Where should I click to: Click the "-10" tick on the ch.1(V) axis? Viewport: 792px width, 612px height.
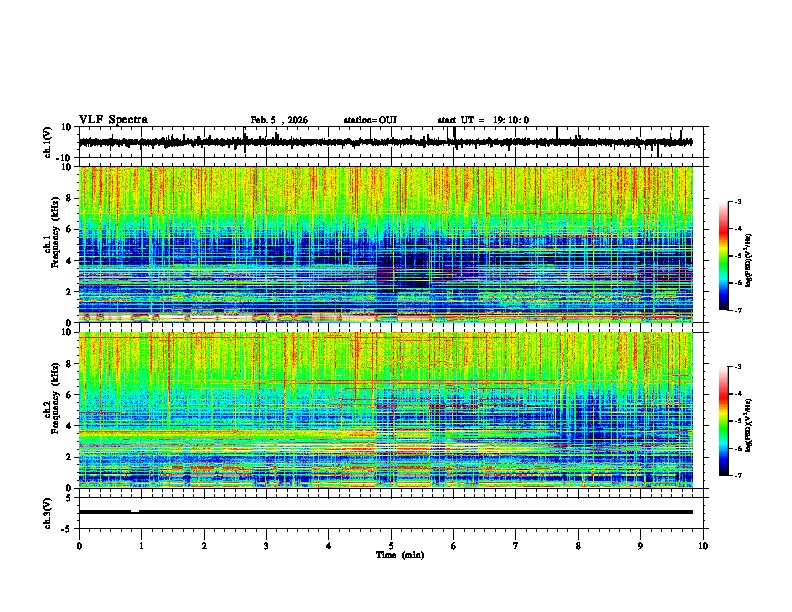[64, 158]
